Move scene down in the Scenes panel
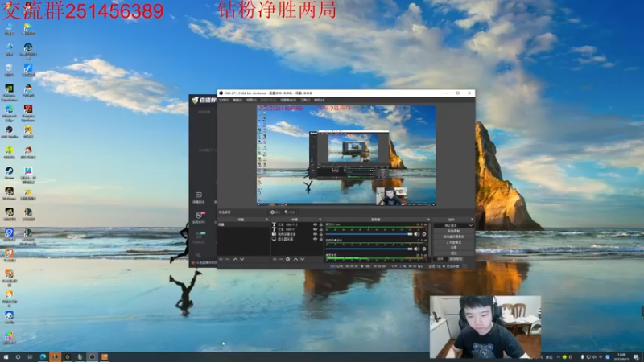 pyautogui.click(x=242, y=259)
